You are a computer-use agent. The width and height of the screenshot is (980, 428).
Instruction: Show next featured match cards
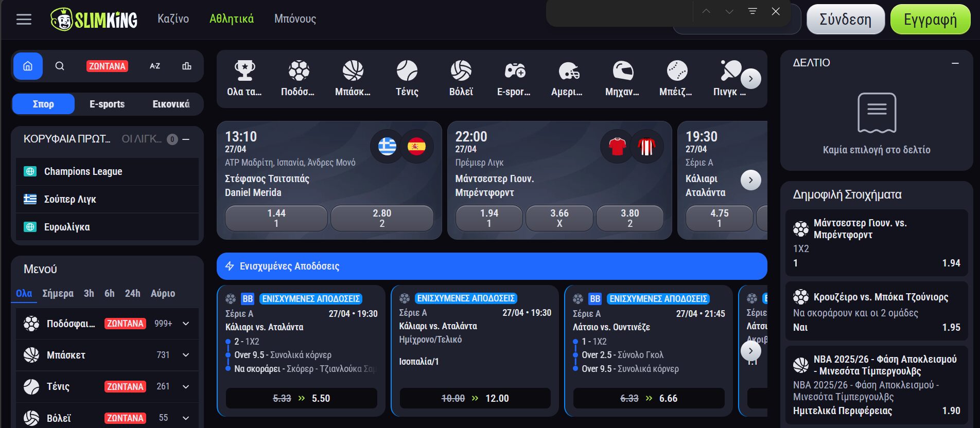pyautogui.click(x=751, y=180)
